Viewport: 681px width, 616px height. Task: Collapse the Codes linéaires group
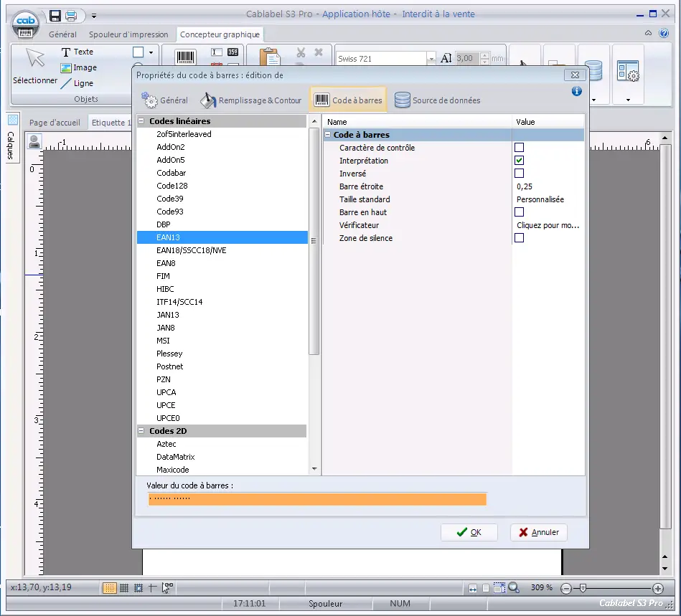coord(141,121)
